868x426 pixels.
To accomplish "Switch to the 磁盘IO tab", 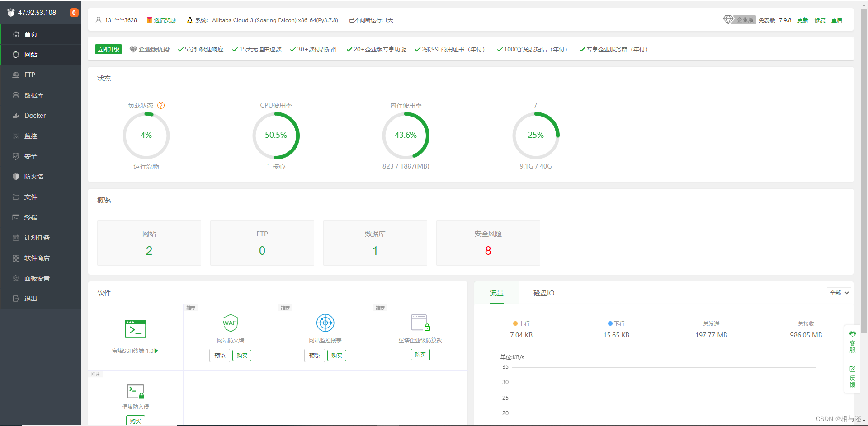I will click(x=544, y=293).
